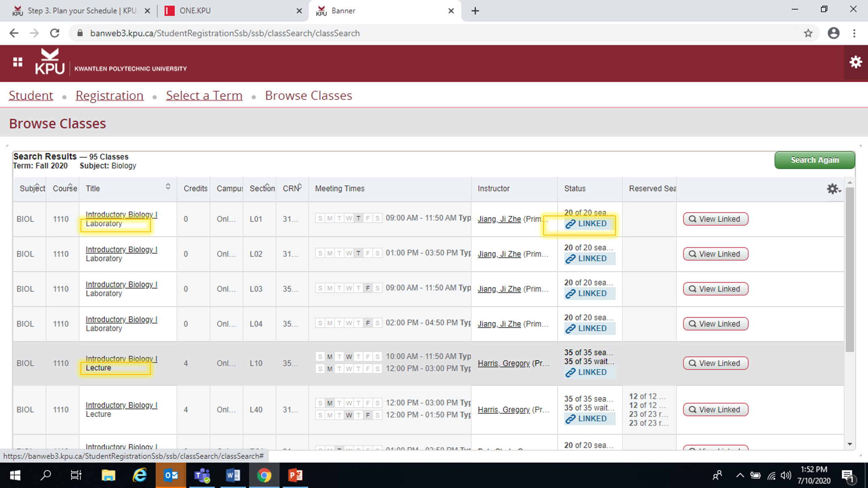Sort by the CRN column header
This screenshot has width=868, height=488.
tap(292, 189)
